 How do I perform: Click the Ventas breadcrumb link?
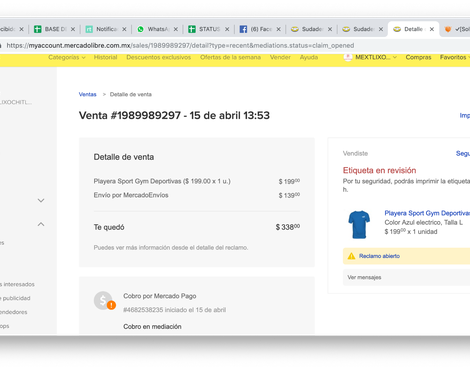(87, 94)
